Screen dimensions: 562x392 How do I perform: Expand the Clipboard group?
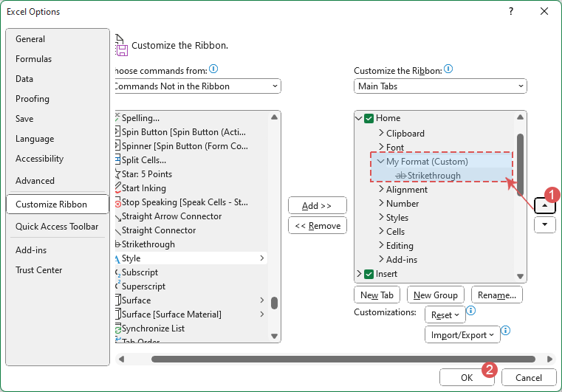(381, 134)
